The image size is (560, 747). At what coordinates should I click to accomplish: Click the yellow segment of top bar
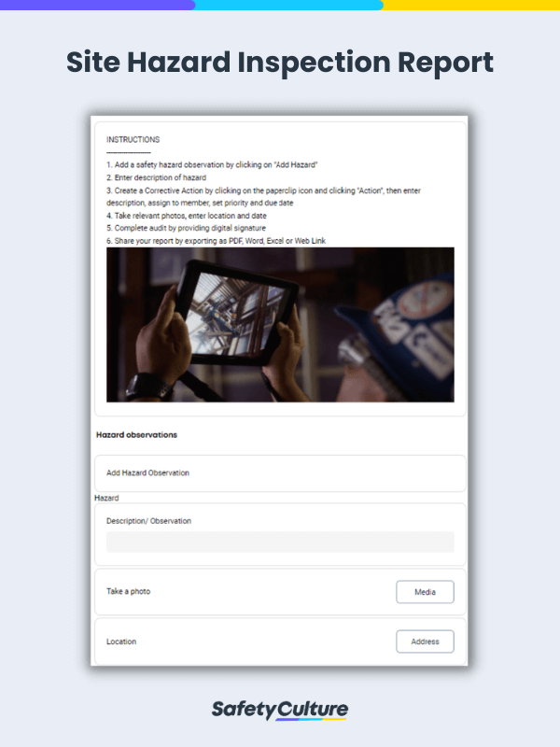(471, 5)
